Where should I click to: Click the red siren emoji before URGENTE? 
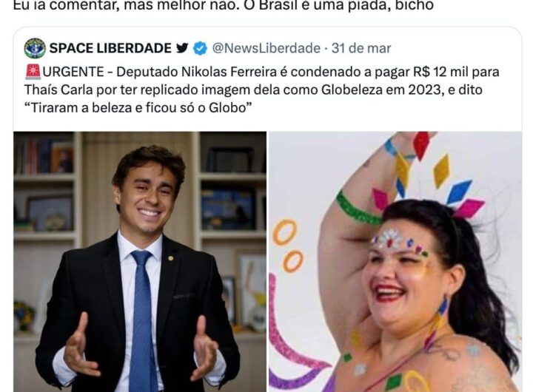pyautogui.click(x=33, y=72)
